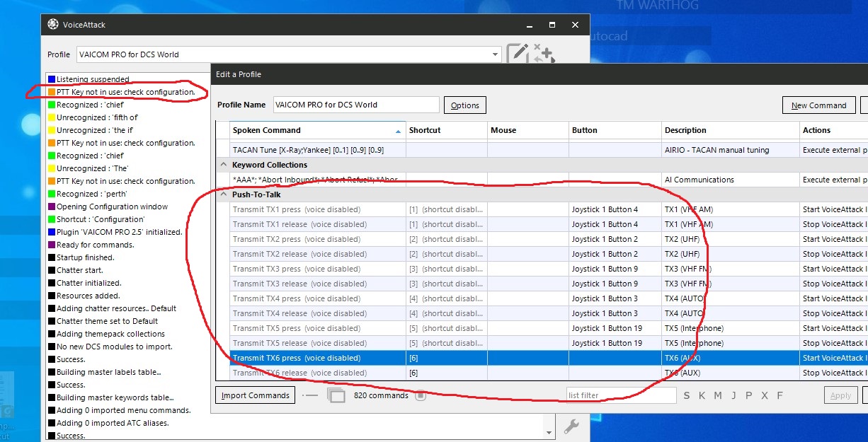Toggle the X filter letter
The width and height of the screenshot is (868, 442).
click(x=764, y=395)
